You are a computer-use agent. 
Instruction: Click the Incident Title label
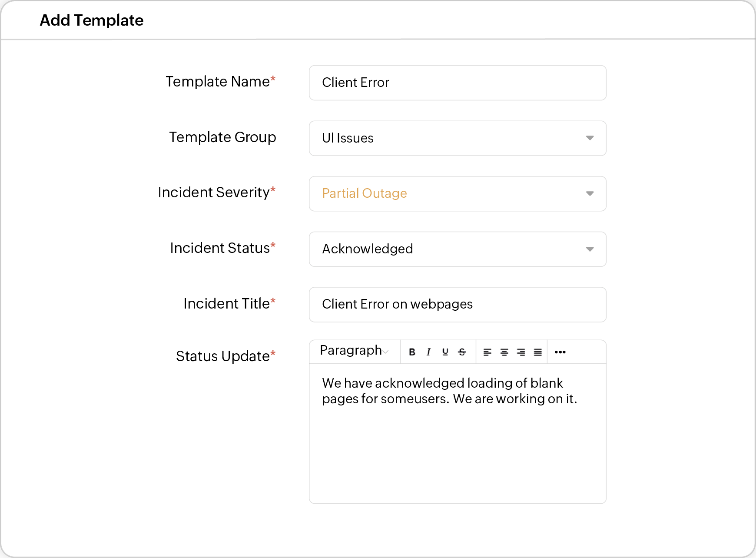point(226,304)
